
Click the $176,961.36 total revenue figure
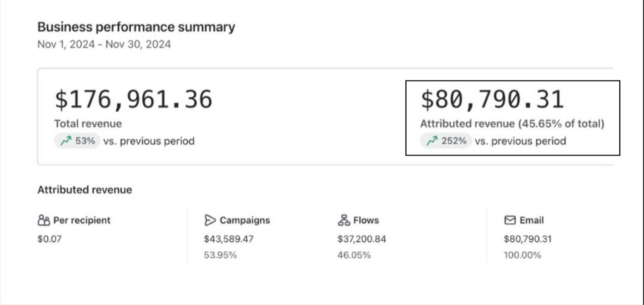(x=133, y=100)
